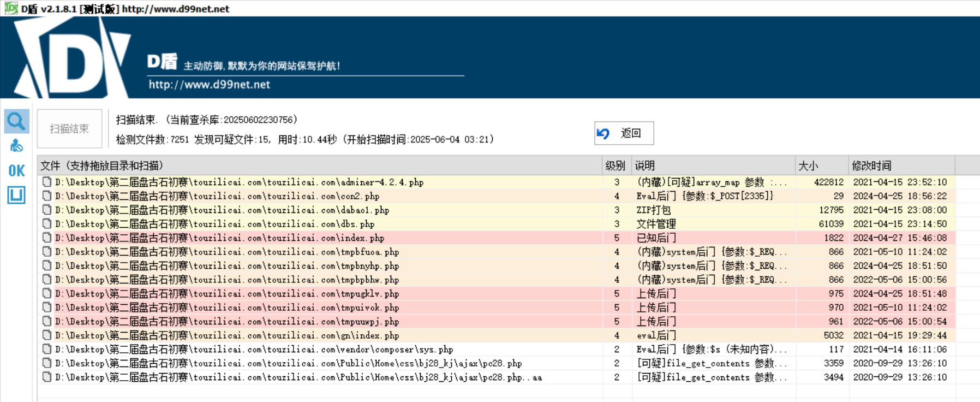The width and height of the screenshot is (980, 402).
Task: Select the pc28.php..aa file path
Action: click(x=298, y=377)
